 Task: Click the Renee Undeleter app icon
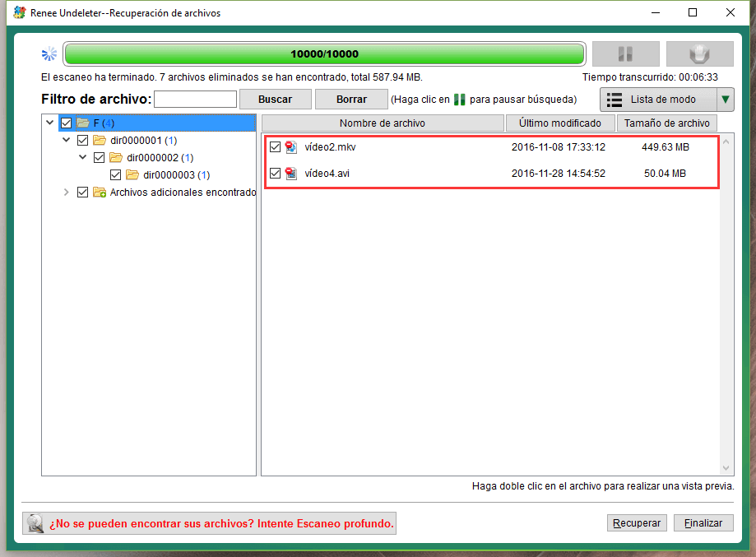point(20,12)
